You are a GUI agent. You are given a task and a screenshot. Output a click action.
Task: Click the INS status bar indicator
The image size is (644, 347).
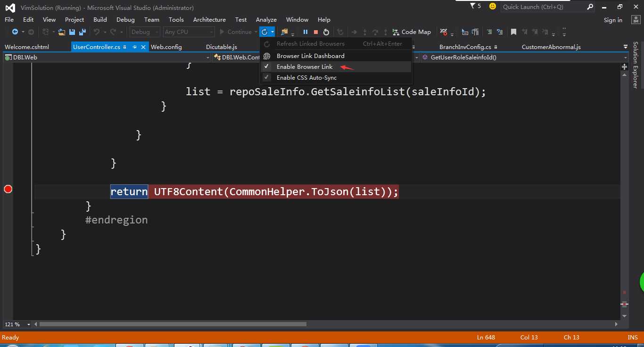[x=633, y=337]
